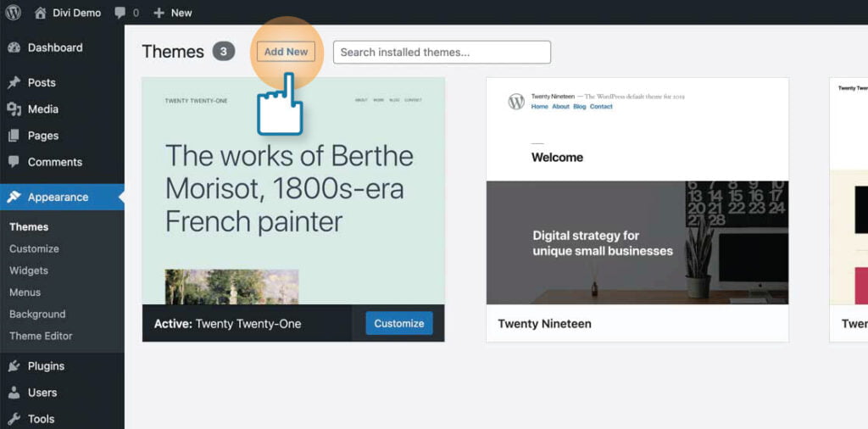Click the blue Customize button on active theme

(x=399, y=323)
